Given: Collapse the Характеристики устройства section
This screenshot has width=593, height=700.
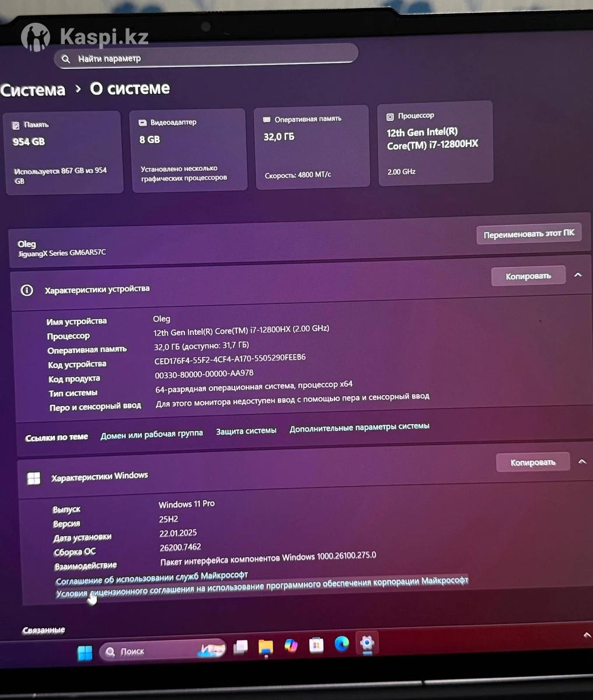Looking at the screenshot, I should pos(578,275).
